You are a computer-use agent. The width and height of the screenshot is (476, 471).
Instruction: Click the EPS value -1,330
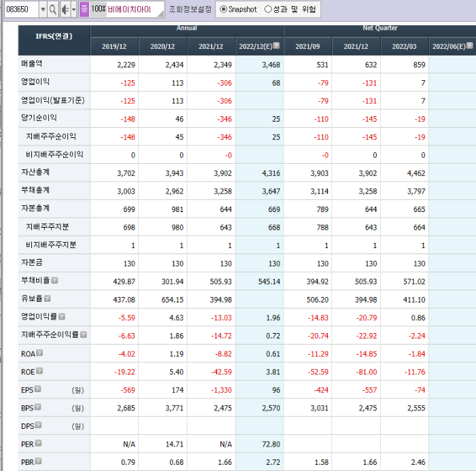pos(221,390)
